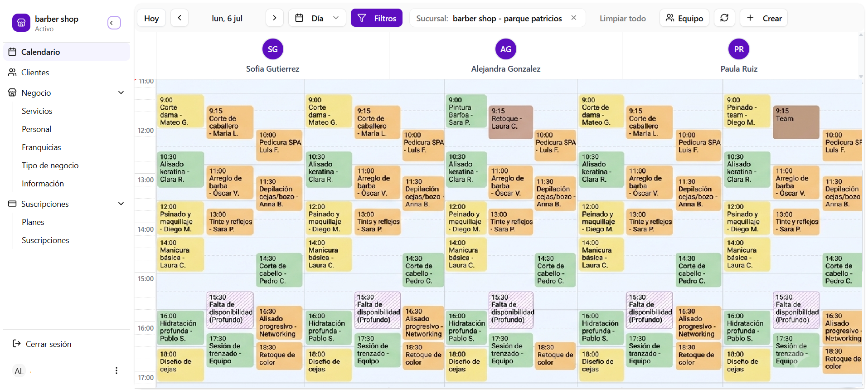Click Limpiar todo
The height and width of the screenshot is (390, 868).
click(x=623, y=18)
